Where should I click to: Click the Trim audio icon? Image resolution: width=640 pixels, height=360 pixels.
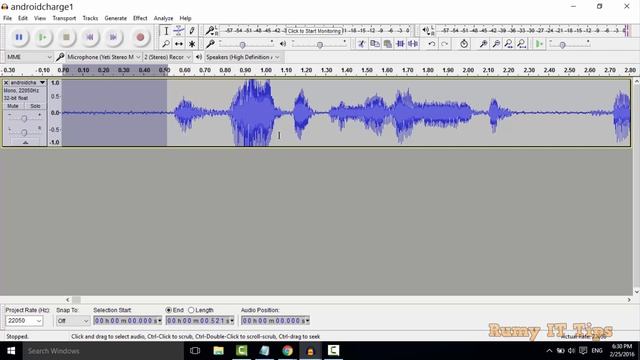click(400, 44)
